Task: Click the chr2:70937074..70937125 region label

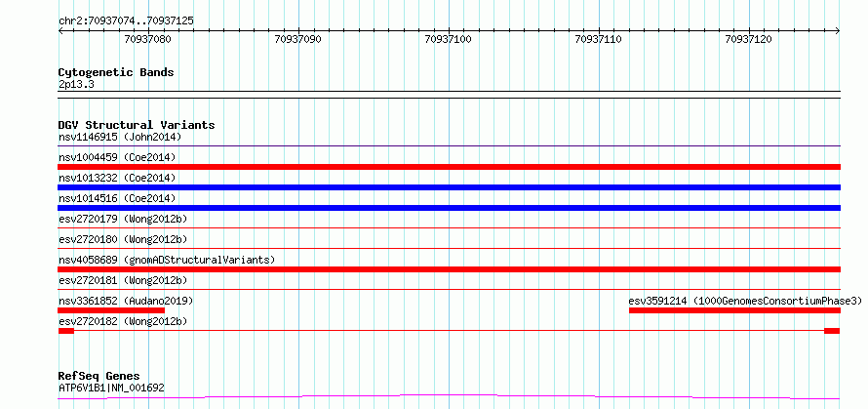Action: pyautogui.click(x=126, y=20)
